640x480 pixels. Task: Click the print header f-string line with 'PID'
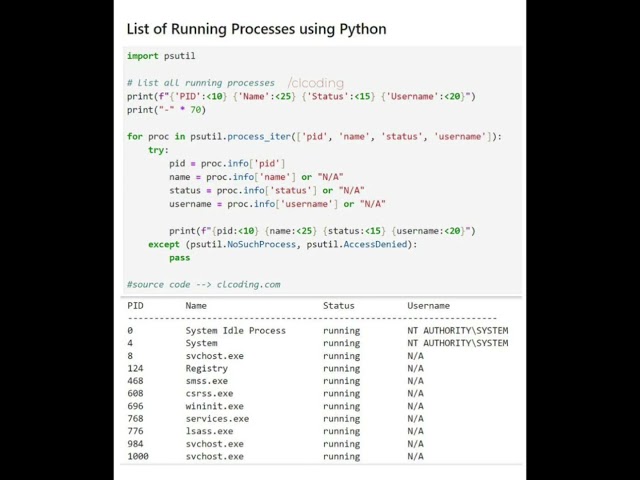click(x=301, y=96)
